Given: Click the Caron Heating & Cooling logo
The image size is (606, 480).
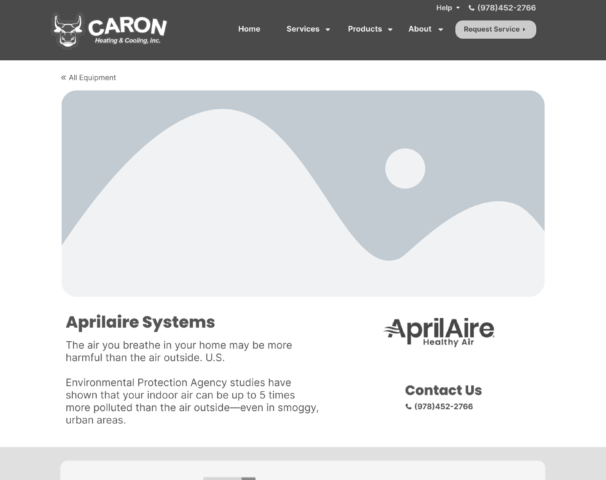Looking at the screenshot, I should (110, 30).
